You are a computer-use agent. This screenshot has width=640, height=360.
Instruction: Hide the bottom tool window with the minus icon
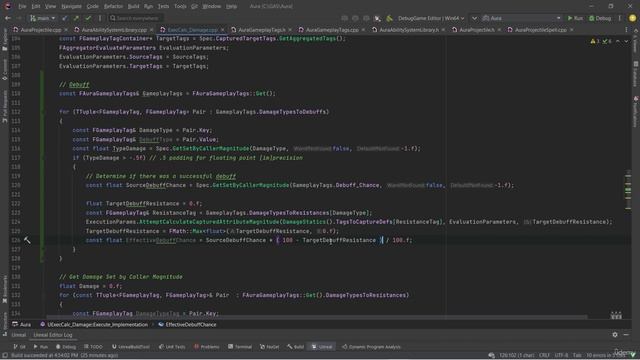[x=627, y=335]
